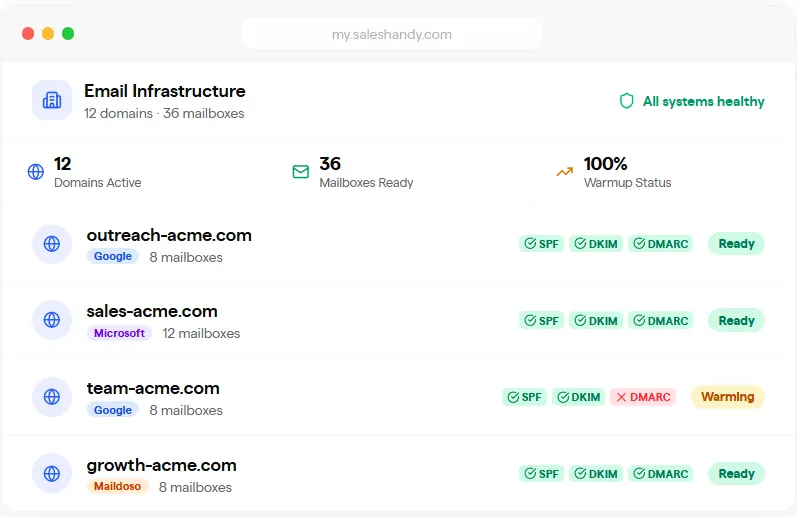The image size is (797, 517).
Task: Open the team-acme.com domain name
Action: tap(153, 388)
